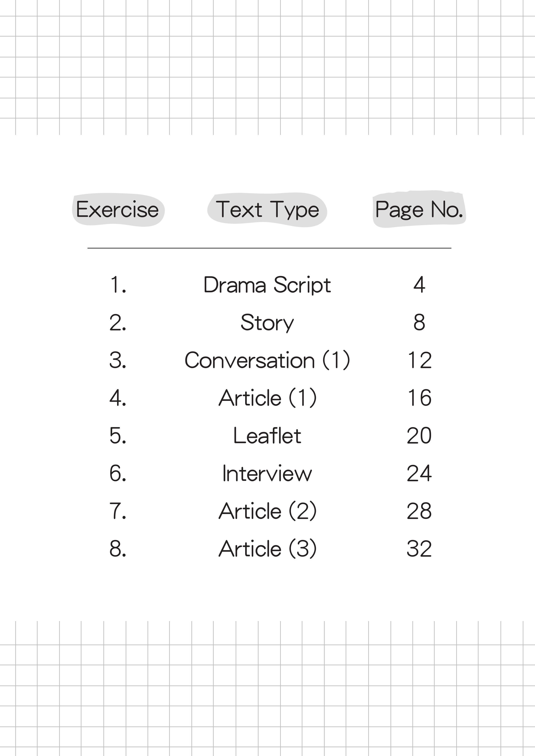Choose the Article (3) entry
Screen dimensions: 535x756
pos(267,549)
